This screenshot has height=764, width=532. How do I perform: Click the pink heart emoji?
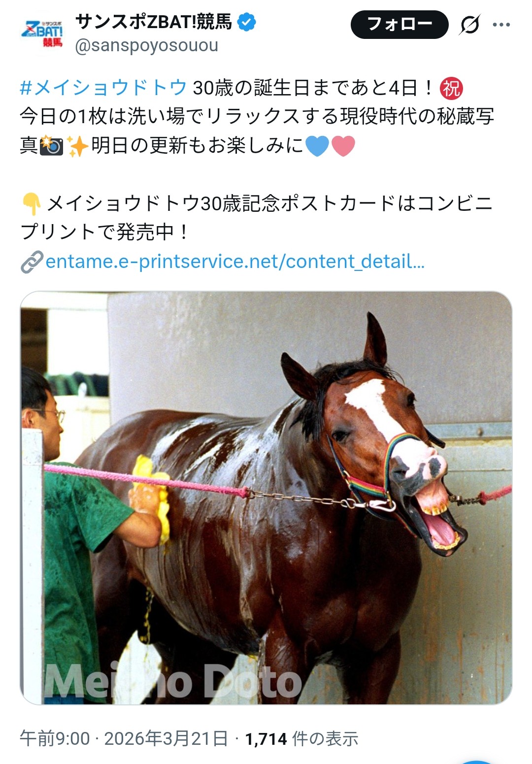tap(343, 146)
